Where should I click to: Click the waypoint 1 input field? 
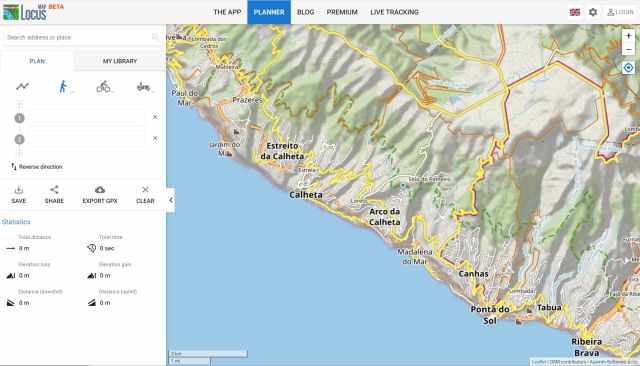click(87, 118)
